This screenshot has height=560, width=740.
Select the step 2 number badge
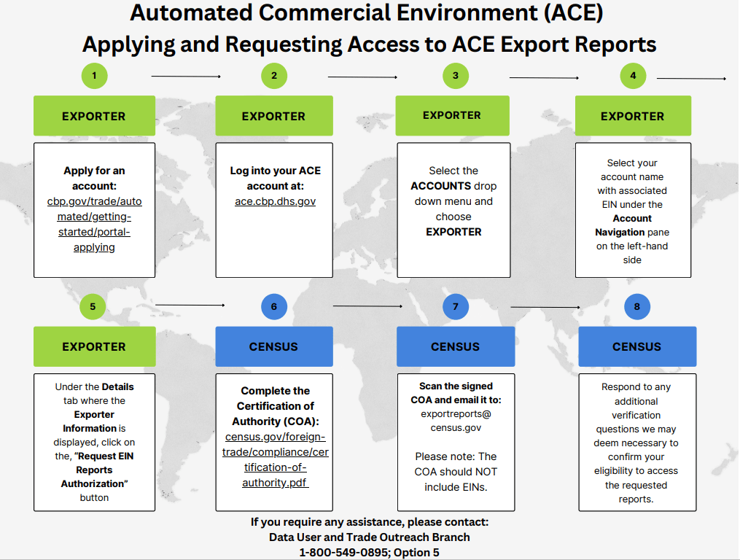tap(274, 75)
